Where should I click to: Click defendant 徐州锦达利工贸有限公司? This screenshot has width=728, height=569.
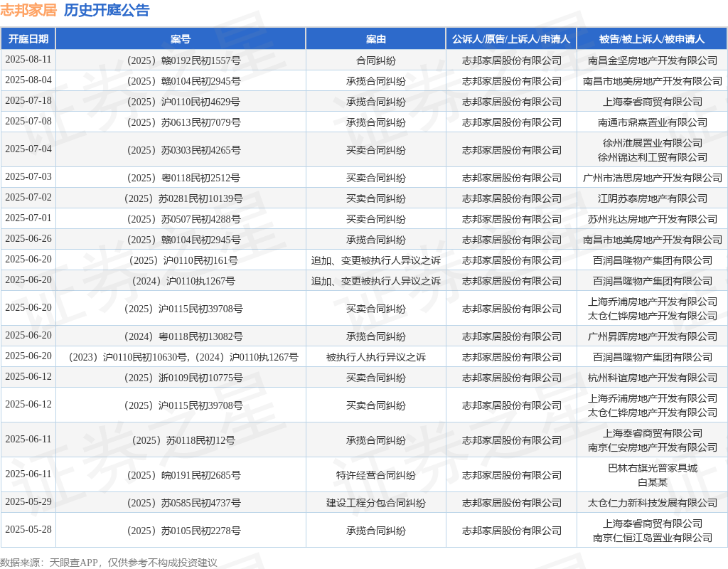tap(653, 157)
